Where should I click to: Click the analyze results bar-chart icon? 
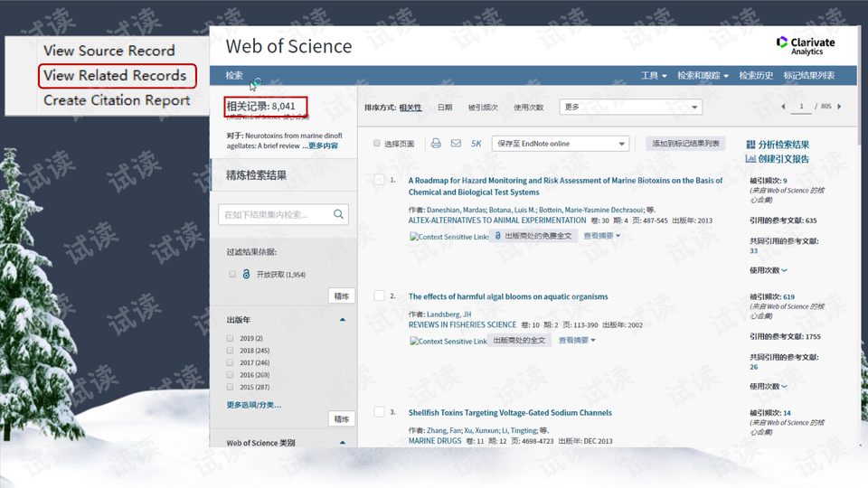(750, 145)
